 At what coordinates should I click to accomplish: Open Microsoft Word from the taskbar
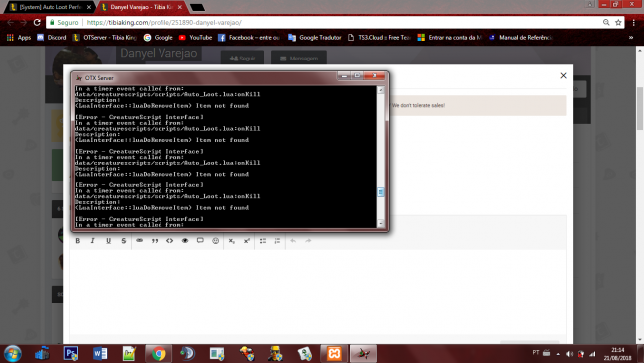[x=100, y=353]
